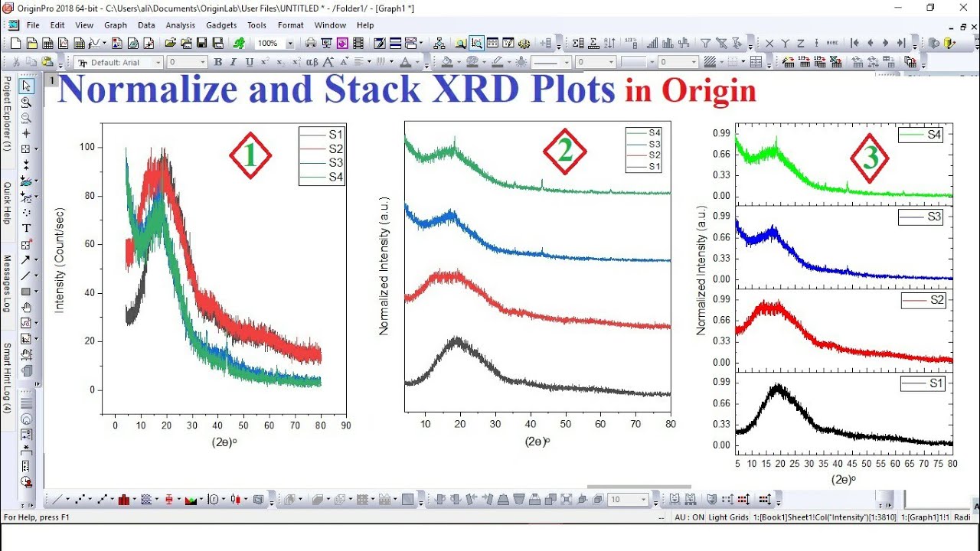
Task: Select the Arrow drawing tool
Action: coord(26,260)
